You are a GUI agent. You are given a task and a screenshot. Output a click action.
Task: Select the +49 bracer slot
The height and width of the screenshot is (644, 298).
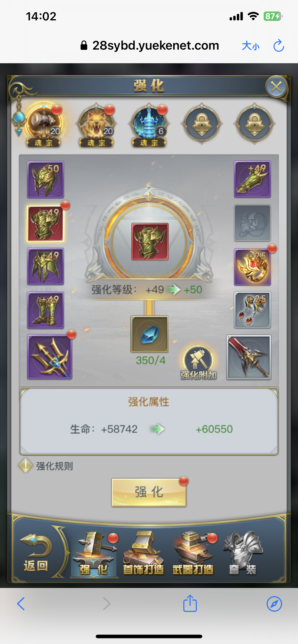252,179
